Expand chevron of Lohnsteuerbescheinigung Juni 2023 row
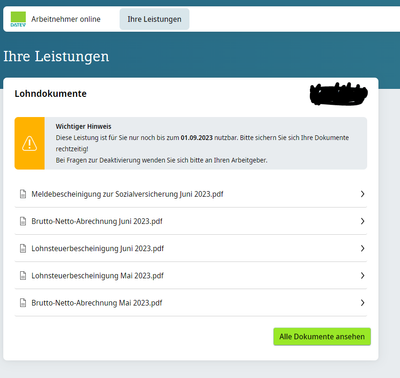This screenshot has width=400, height=378. [x=362, y=249]
